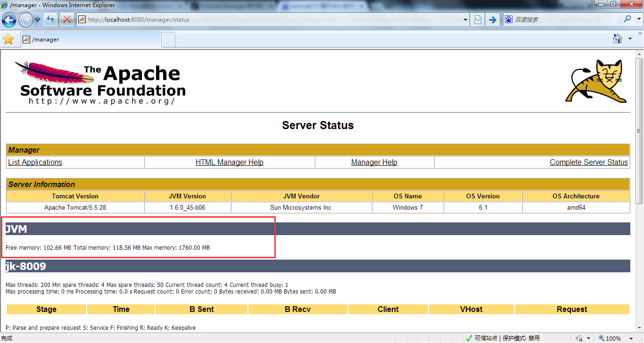This screenshot has width=644, height=343.
Task: Open the List Applications link
Action: (35, 162)
